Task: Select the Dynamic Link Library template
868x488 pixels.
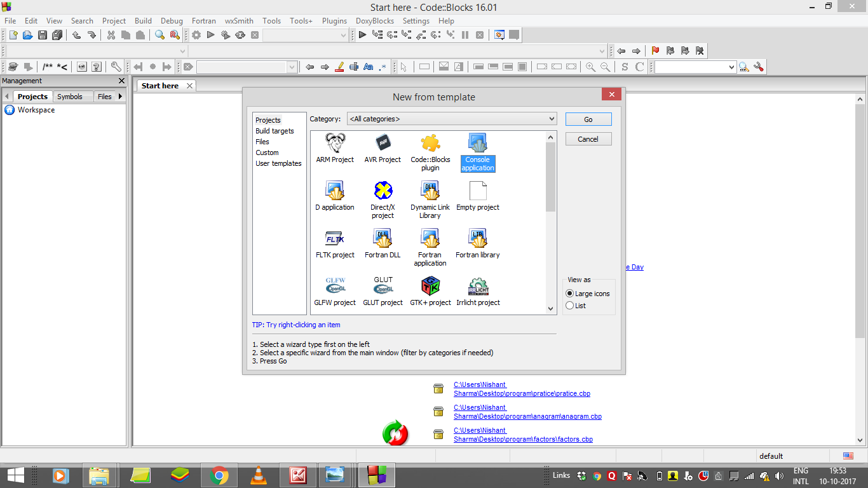Action: pyautogui.click(x=430, y=200)
